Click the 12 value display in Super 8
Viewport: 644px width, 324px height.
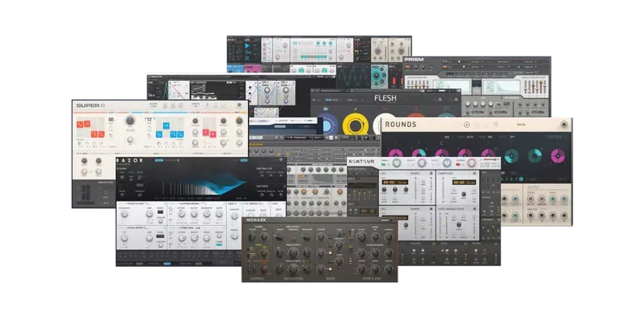coord(148,120)
